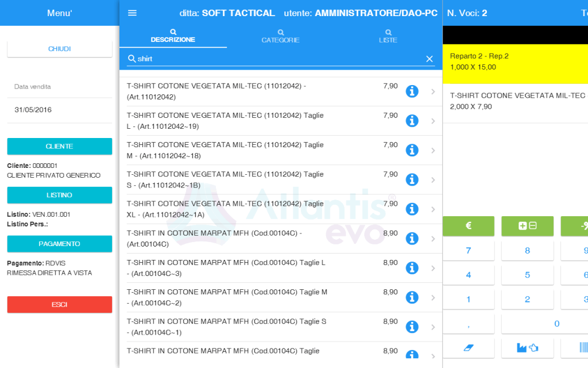Click the sale date field showing 31/05/2016
The height and width of the screenshot is (368, 588).
pyautogui.click(x=59, y=108)
